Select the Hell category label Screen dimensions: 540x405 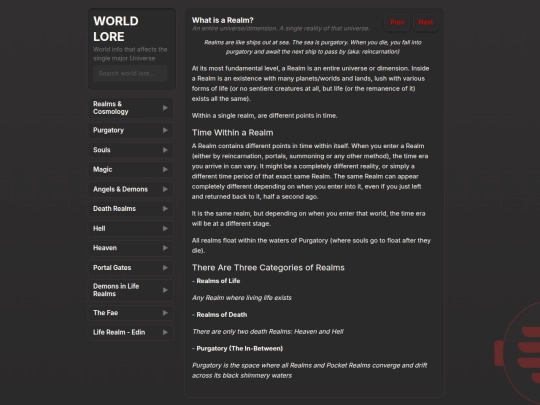tap(99, 228)
